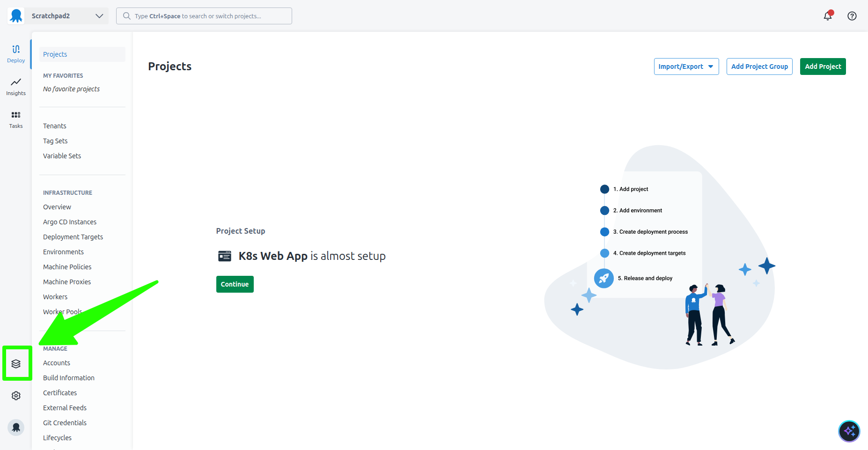Open Environments under Infrastructure
The width and height of the screenshot is (868, 450).
[63, 252]
